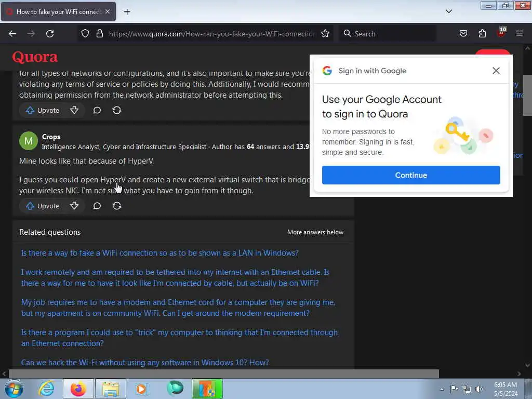Open the green M avatar of Crops

coord(29,141)
